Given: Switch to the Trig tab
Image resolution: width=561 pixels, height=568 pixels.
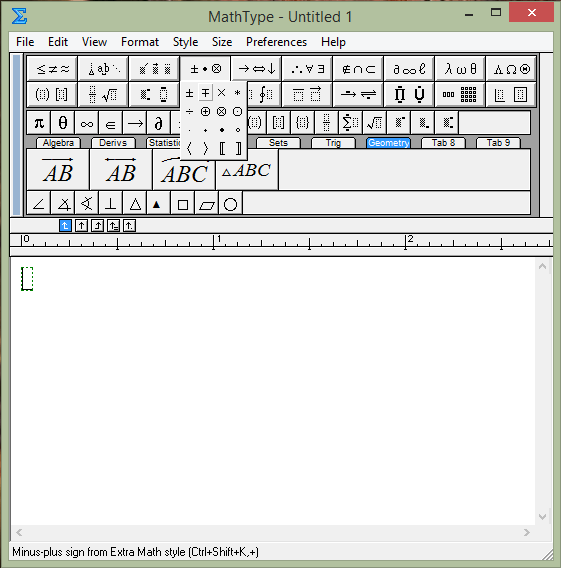Looking at the screenshot, I should coord(333,143).
